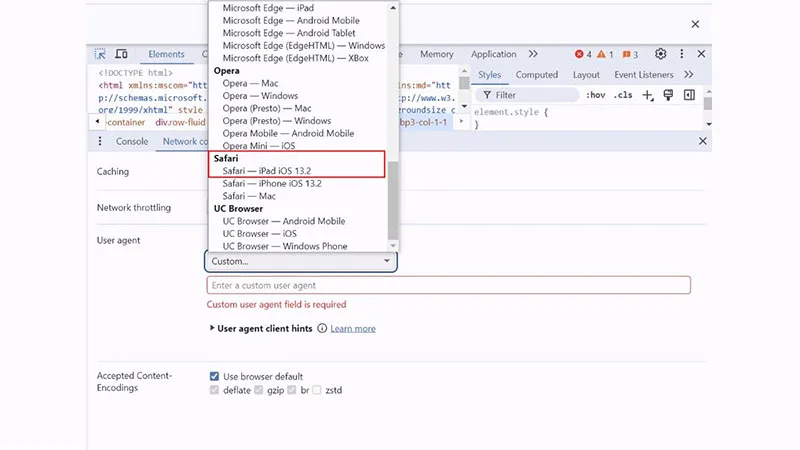Open the Learn more link
The height and width of the screenshot is (450, 800).
tap(353, 329)
